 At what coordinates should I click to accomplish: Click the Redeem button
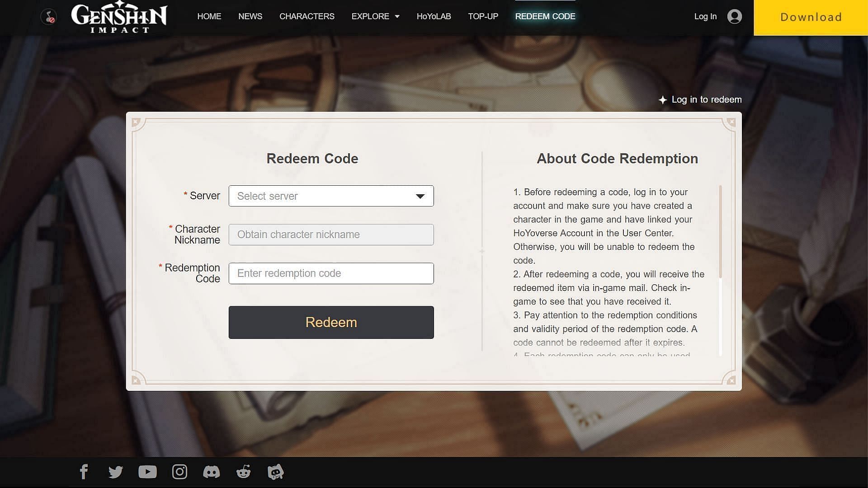(x=331, y=322)
